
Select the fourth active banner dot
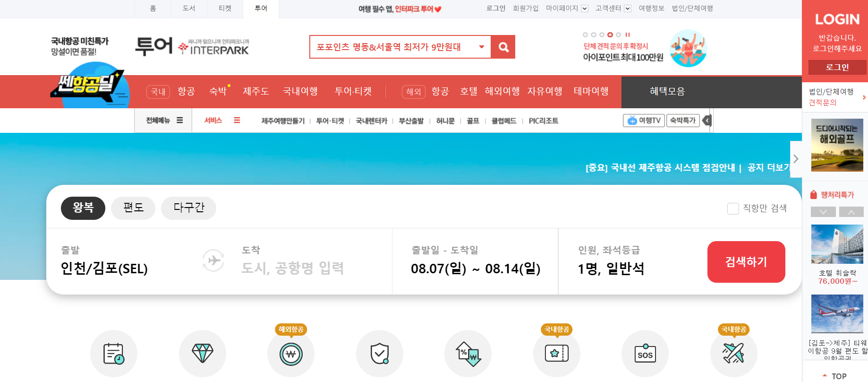610,35
